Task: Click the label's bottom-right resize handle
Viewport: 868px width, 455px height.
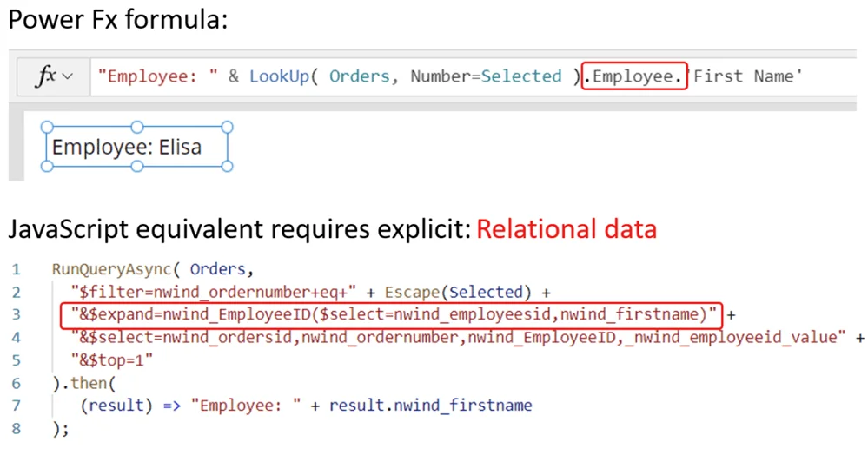Action: pyautogui.click(x=228, y=167)
